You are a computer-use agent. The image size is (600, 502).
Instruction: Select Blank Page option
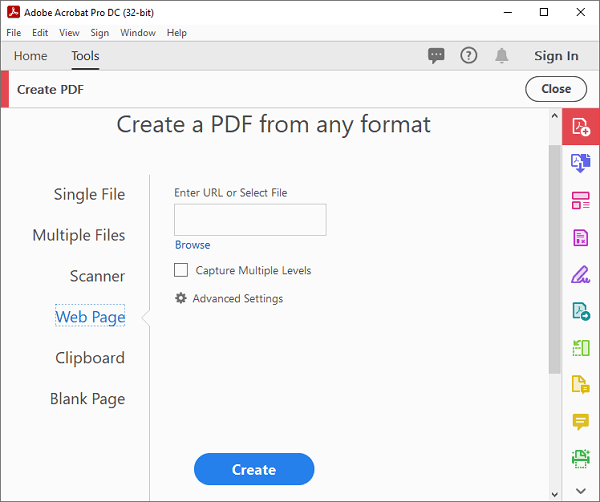pyautogui.click(x=88, y=399)
